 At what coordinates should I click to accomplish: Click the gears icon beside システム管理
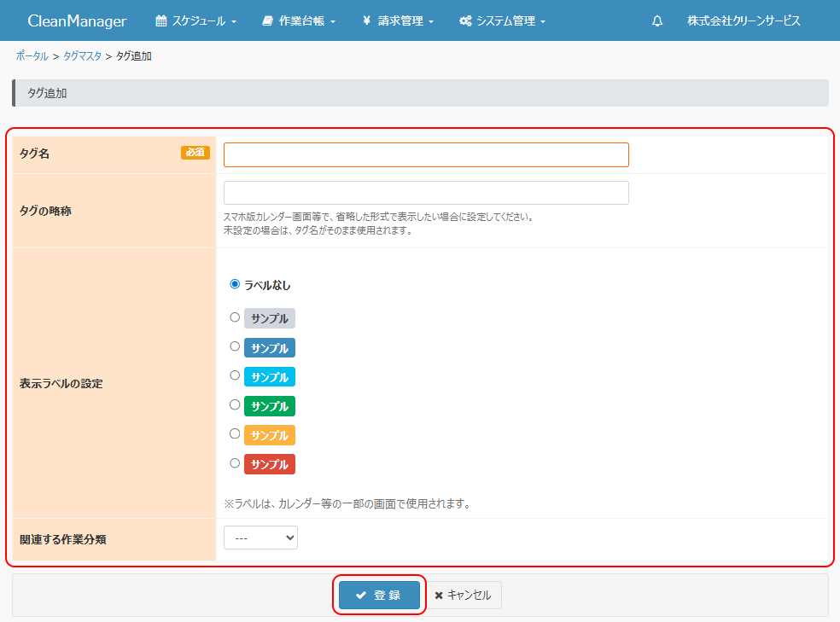465,21
